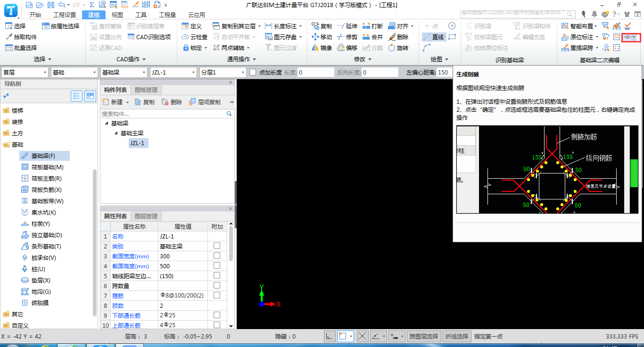Click the 层间复制 button

205,102
